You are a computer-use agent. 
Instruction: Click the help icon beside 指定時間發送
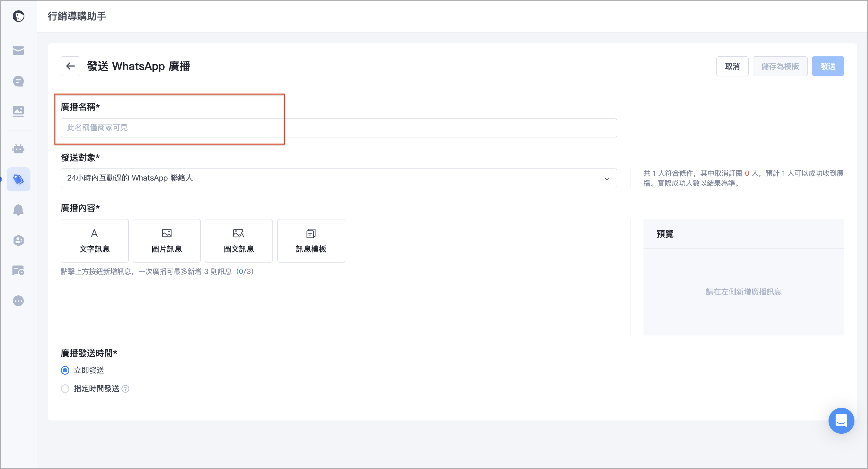[125, 389]
